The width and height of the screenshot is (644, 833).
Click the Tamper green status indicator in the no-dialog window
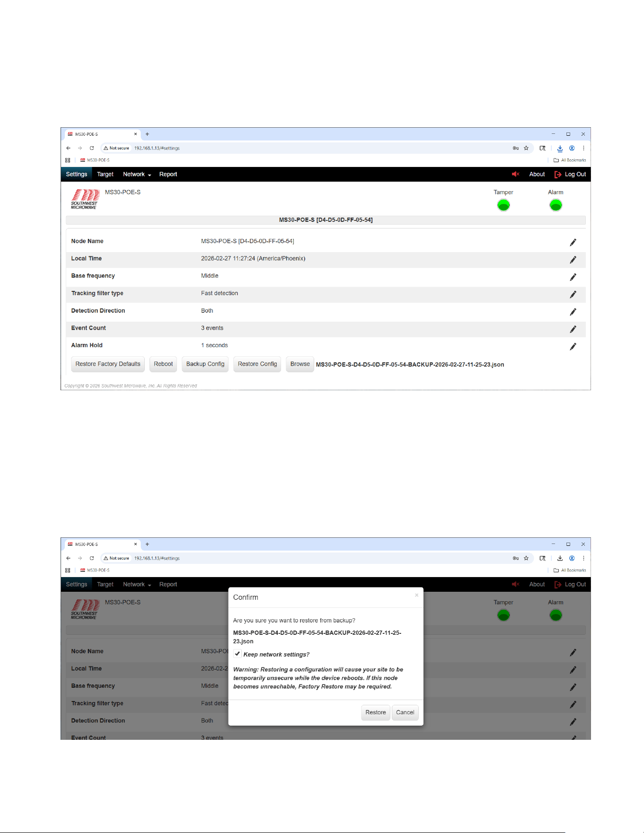coord(503,205)
